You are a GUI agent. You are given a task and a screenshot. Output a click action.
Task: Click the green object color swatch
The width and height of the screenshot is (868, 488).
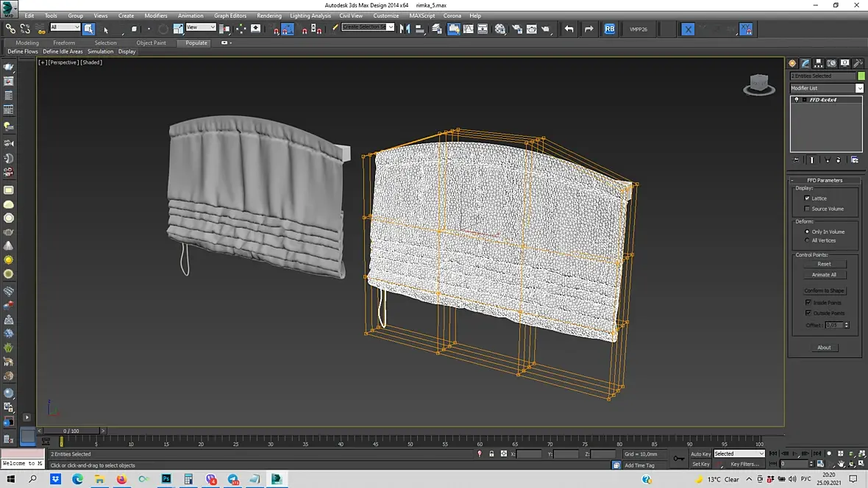pyautogui.click(x=861, y=76)
